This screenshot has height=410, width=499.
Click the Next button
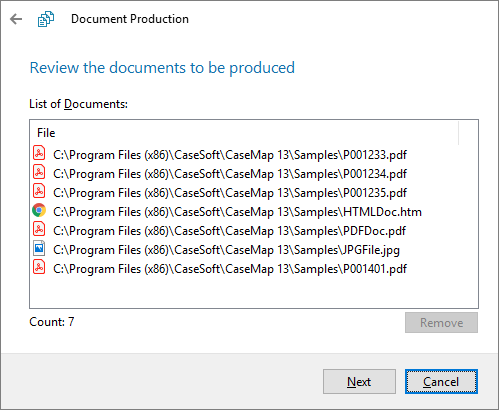(359, 382)
